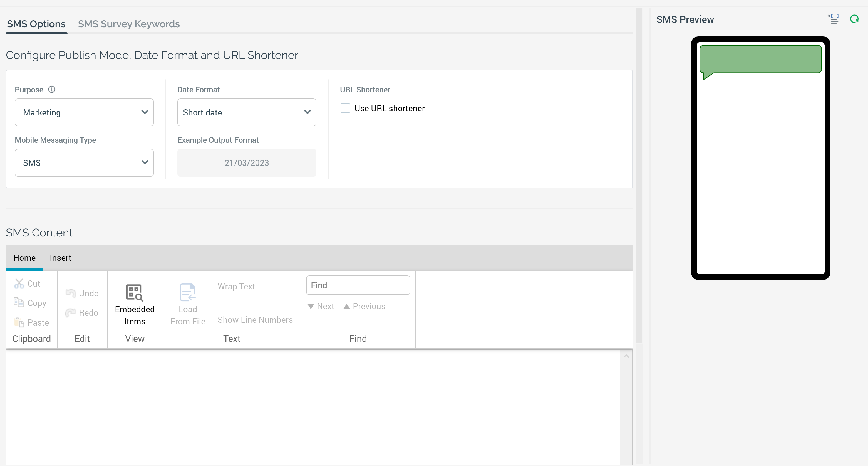Open the Insert ribbon tab
Image resolution: width=868 pixels, height=466 pixels.
click(x=60, y=258)
